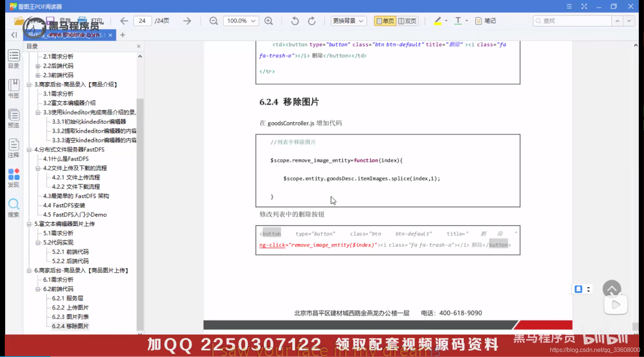Select 3.3.1初始化kindeditor编辑器 entry

tap(89, 122)
